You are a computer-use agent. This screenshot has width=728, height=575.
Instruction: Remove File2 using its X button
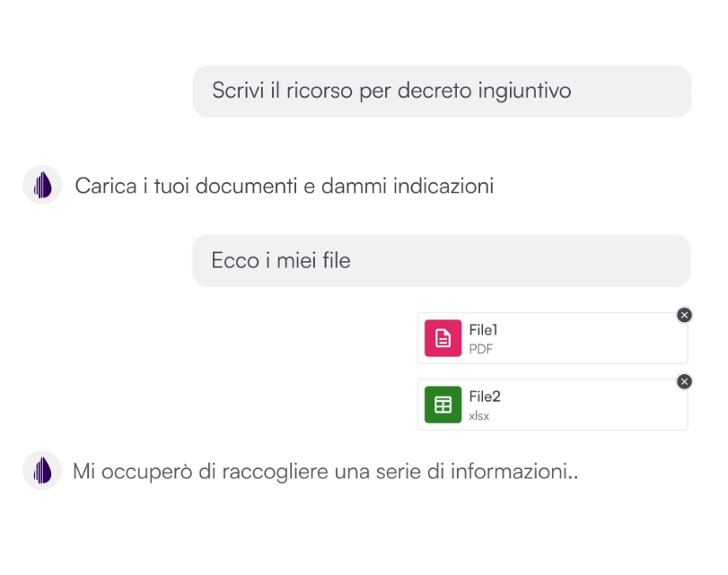point(685,381)
